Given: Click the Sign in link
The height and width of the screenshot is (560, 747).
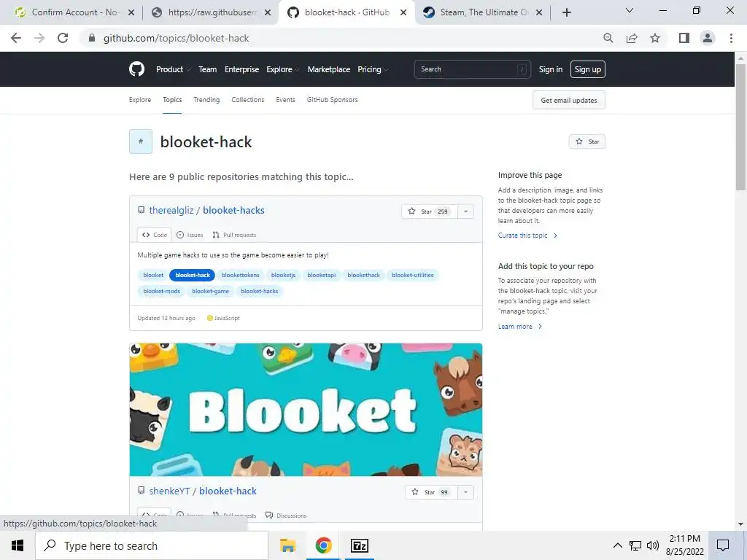Looking at the screenshot, I should tap(550, 69).
